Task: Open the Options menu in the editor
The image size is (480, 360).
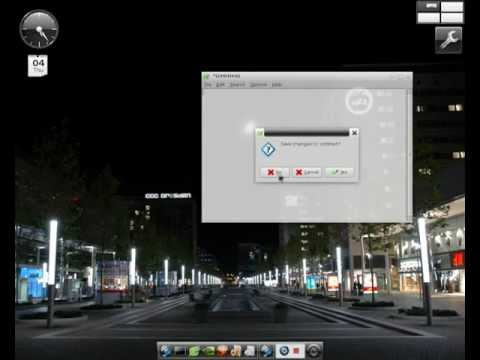Action: (x=258, y=85)
